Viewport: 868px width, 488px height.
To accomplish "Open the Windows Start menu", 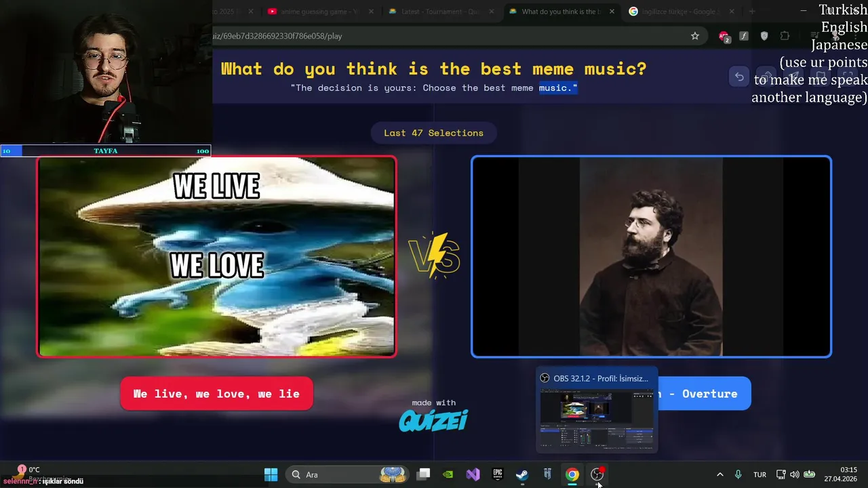I will point(271,474).
